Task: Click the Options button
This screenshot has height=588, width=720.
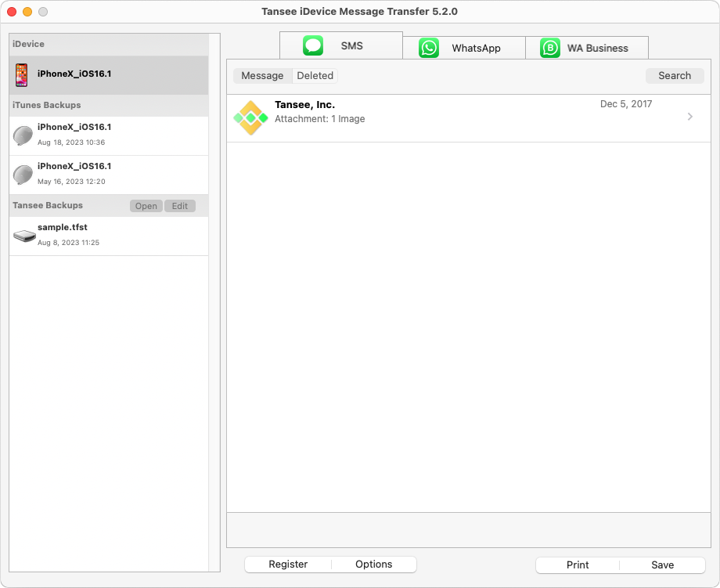Action: 374,564
